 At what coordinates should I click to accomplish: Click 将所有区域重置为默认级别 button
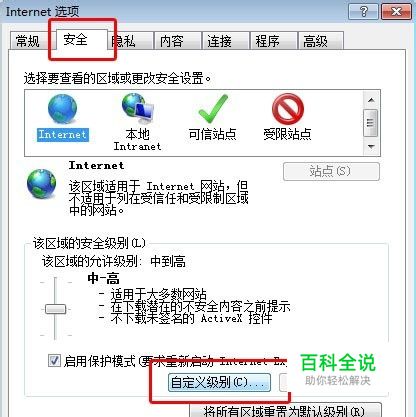[285, 410]
